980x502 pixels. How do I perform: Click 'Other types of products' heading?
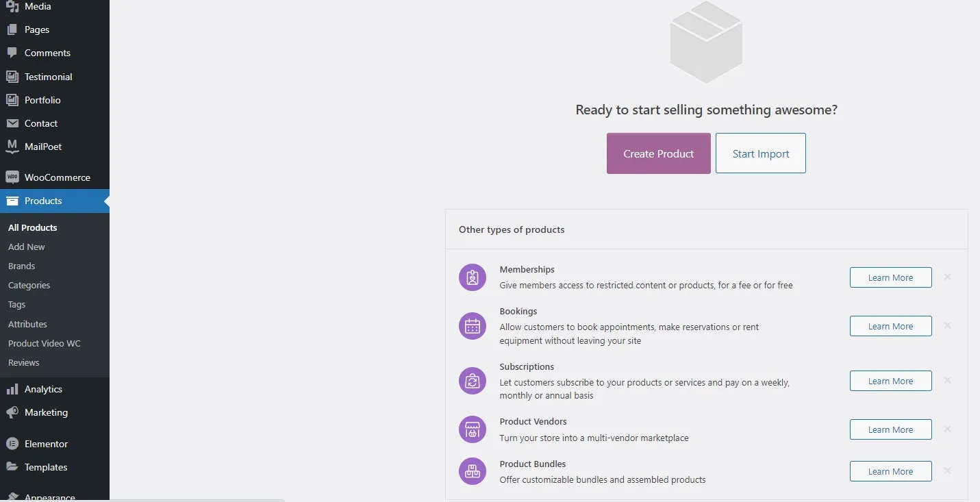point(512,229)
